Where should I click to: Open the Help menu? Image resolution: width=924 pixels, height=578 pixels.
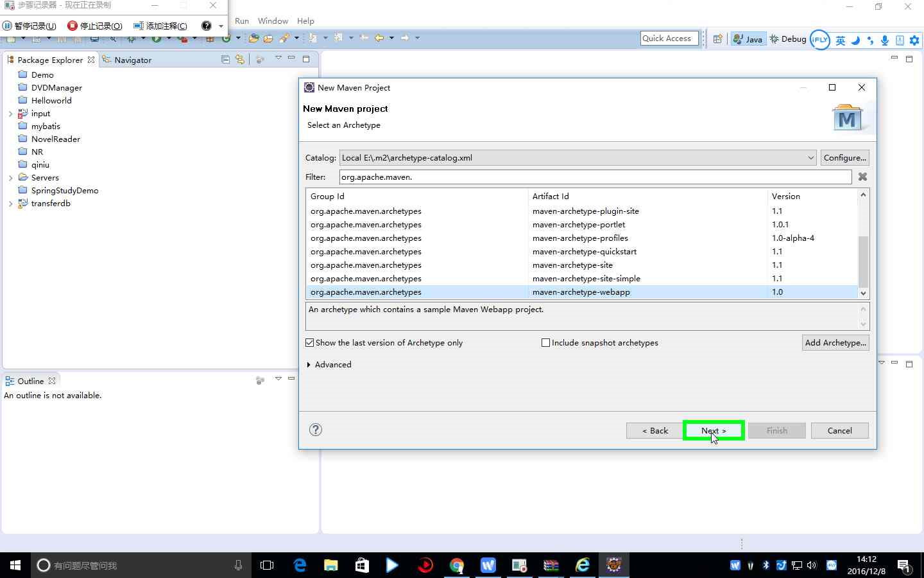[x=305, y=21]
